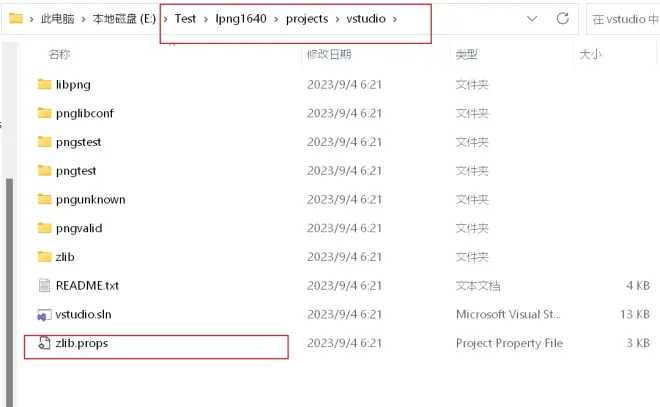Click the pngtest folder icon
The image size is (660, 407).
44,170
